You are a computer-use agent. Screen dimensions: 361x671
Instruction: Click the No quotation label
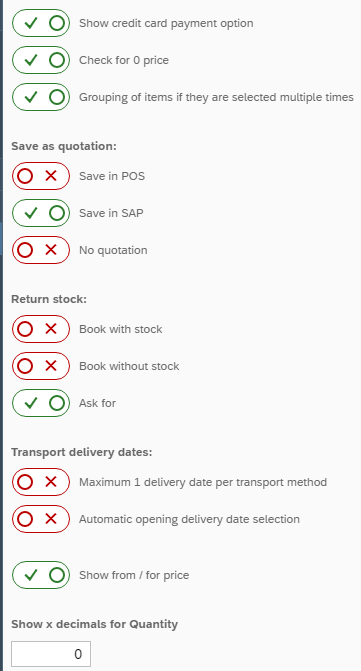click(x=113, y=250)
